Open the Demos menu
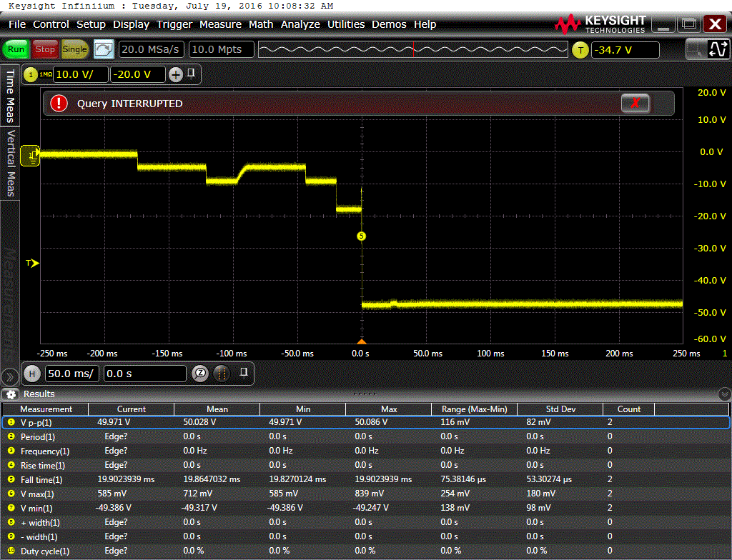Screen dimensions: 732x560 click(389, 24)
